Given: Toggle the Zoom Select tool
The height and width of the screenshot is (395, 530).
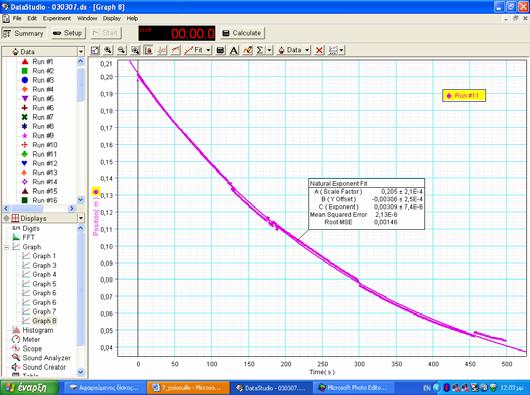Looking at the screenshot, I should [x=135, y=50].
